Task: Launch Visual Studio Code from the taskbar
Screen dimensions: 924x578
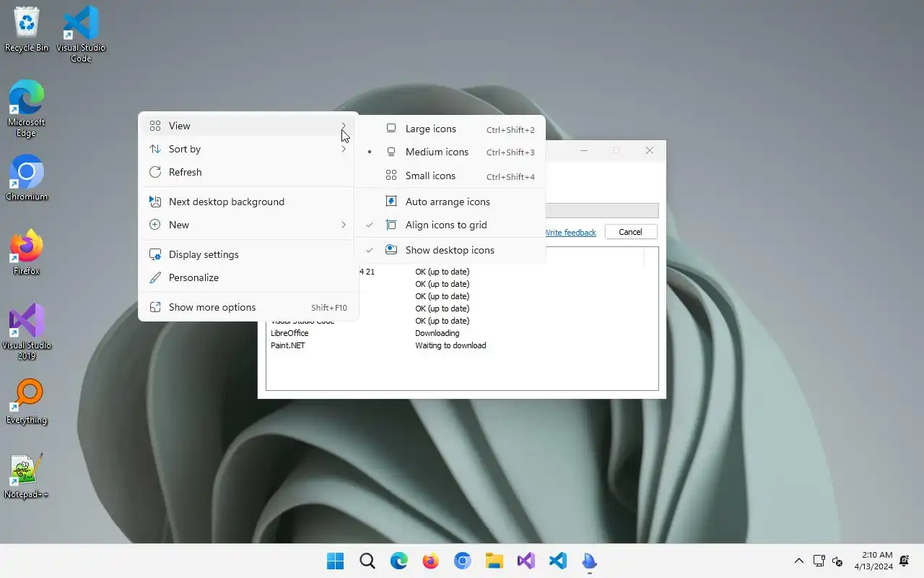Action: point(558,561)
